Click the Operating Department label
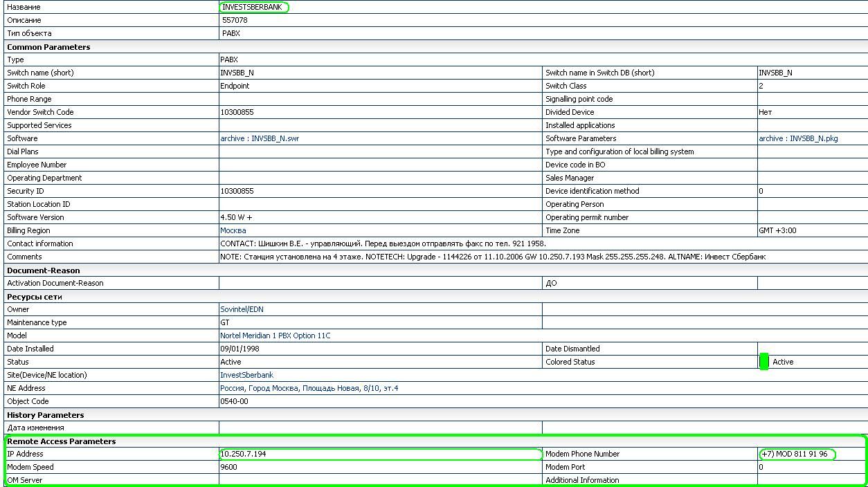The width and height of the screenshot is (868, 487). pos(44,178)
